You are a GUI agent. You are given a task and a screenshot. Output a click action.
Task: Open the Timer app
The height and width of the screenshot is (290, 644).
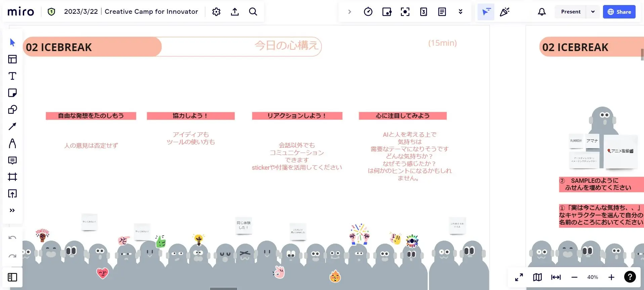368,12
